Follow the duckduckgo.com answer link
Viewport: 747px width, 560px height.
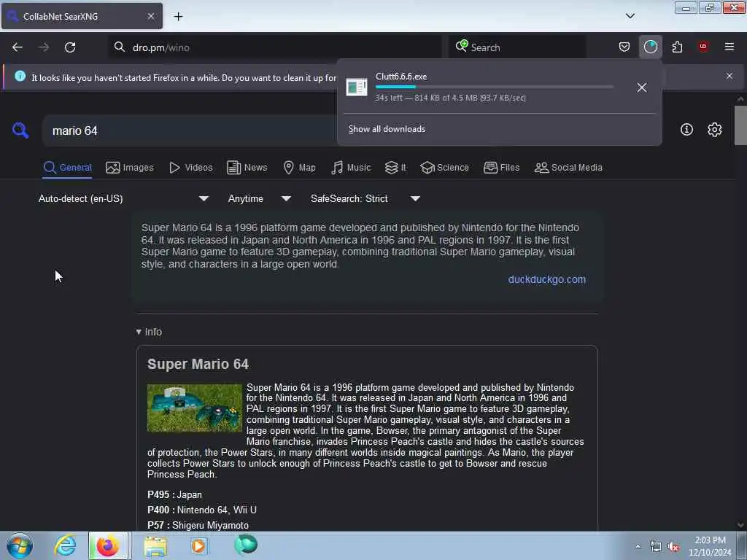click(547, 279)
